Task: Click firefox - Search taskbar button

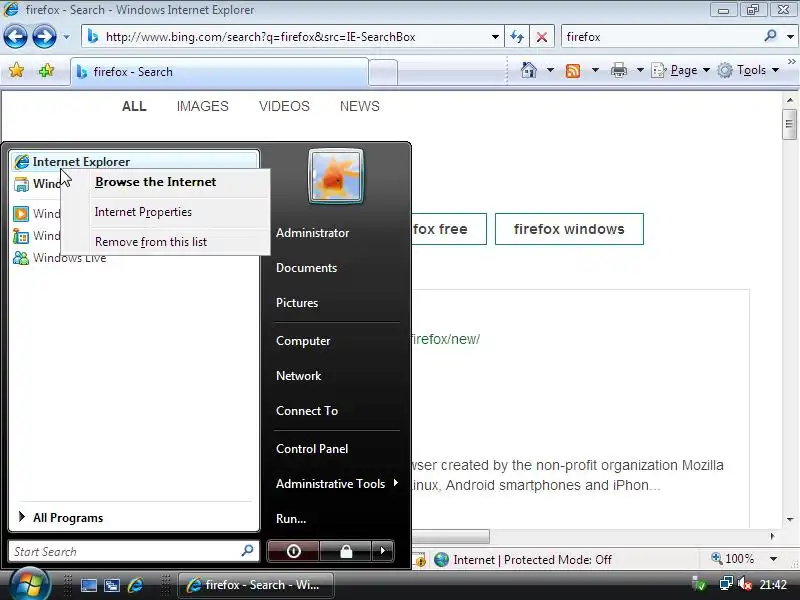Action: click(256, 585)
